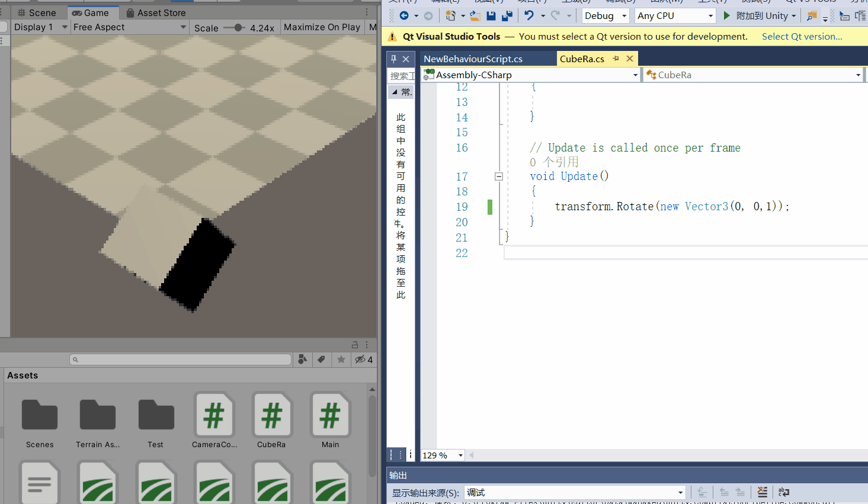Open the output source dropdown showing 调试

tap(574, 492)
